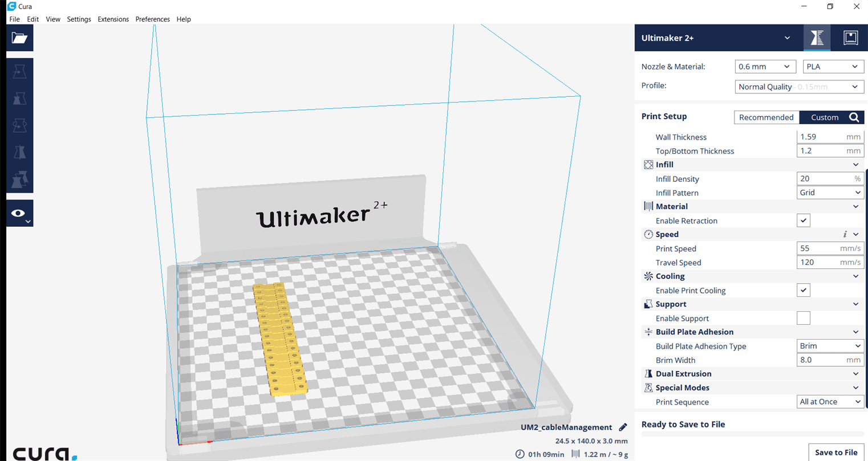Collapse the Support section chevron

pyautogui.click(x=855, y=304)
